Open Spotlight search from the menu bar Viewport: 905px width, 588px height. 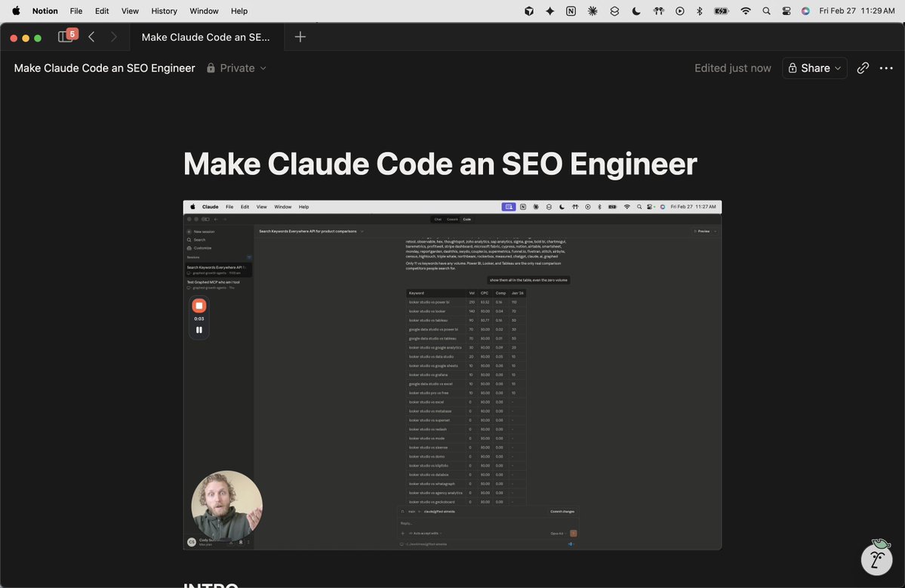(765, 11)
